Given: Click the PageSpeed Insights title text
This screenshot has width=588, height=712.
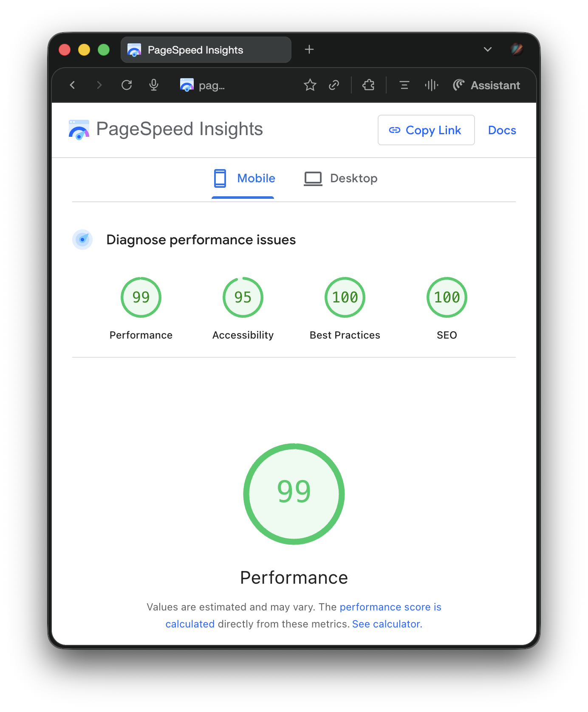Looking at the screenshot, I should (179, 129).
